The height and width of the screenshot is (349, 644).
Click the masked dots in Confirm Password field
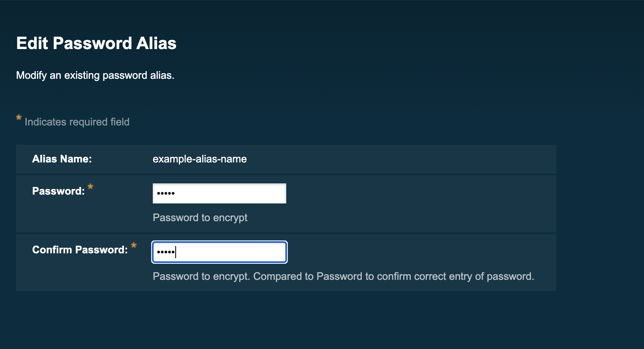pos(165,252)
